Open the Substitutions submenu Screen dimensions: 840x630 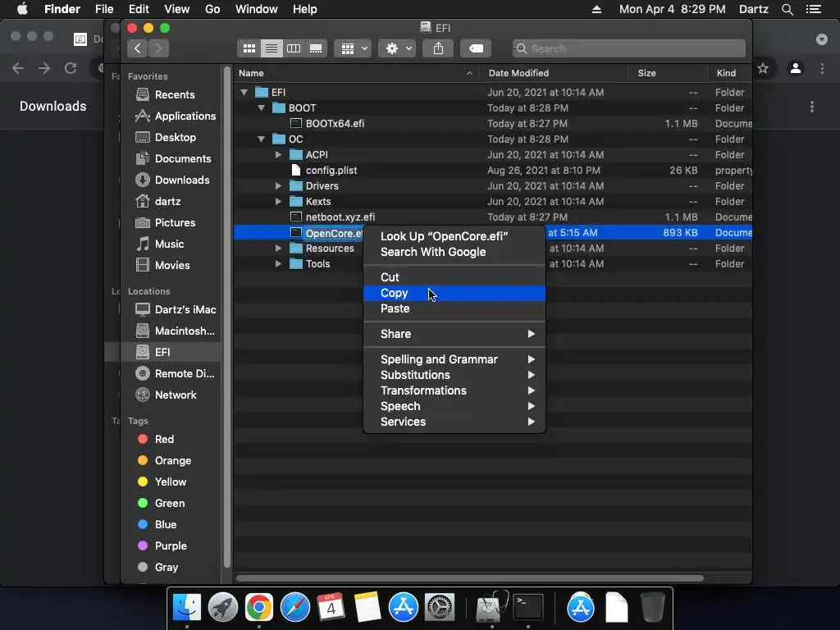(454, 375)
